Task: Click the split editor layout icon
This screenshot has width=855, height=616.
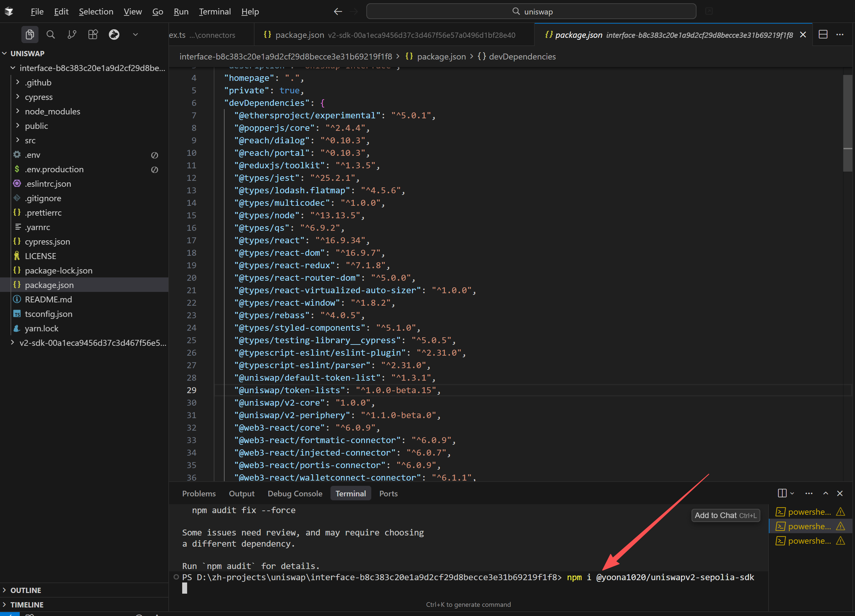Action: 823,35
